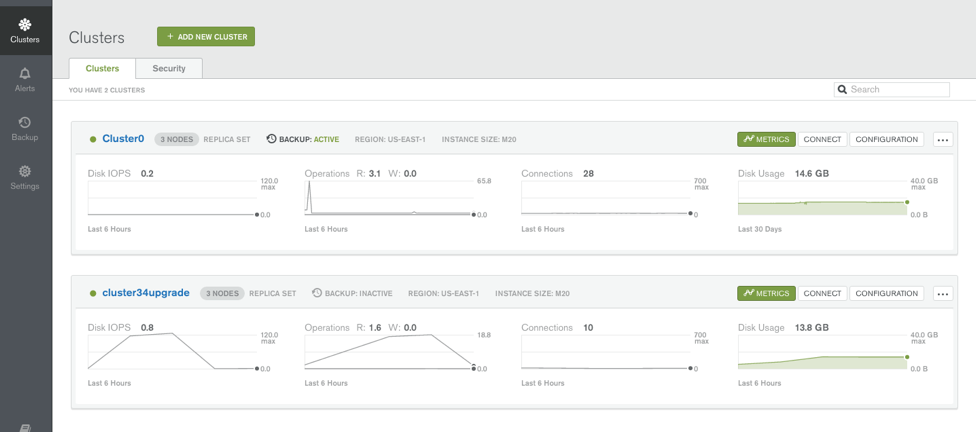Open Configuration for cluster34upgrade
This screenshot has width=976, height=432.
click(x=886, y=293)
